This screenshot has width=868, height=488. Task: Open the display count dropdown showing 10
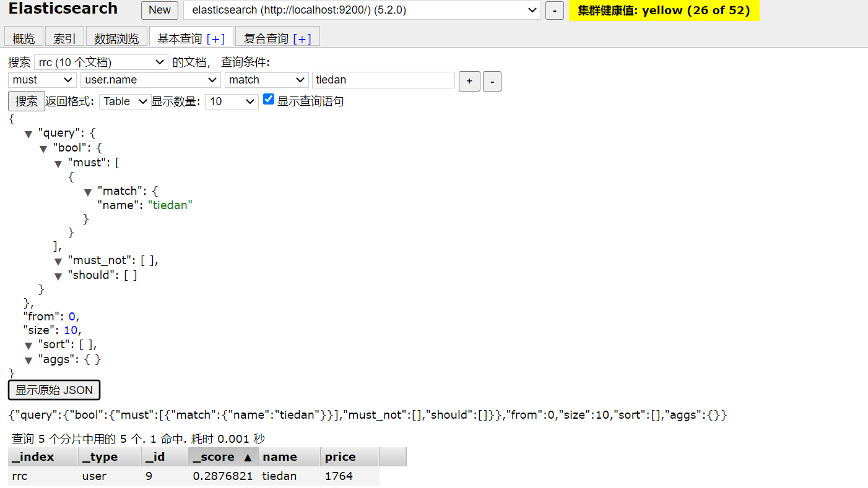(232, 101)
